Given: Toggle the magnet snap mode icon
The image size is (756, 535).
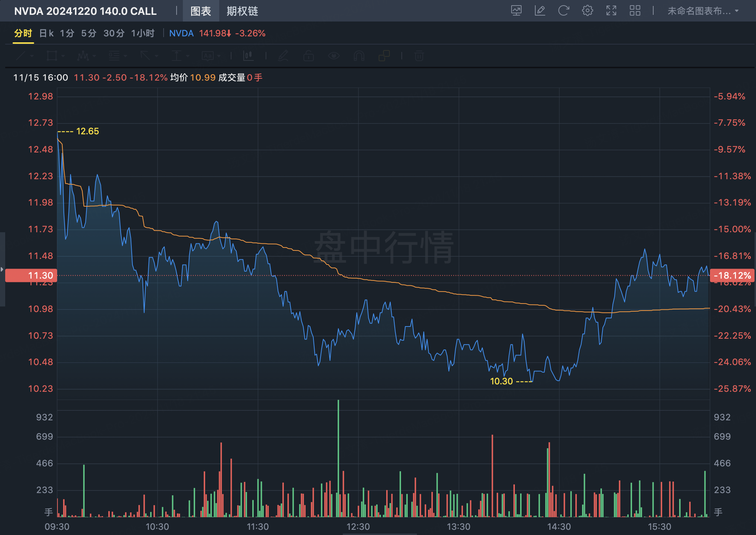Looking at the screenshot, I should [359, 56].
